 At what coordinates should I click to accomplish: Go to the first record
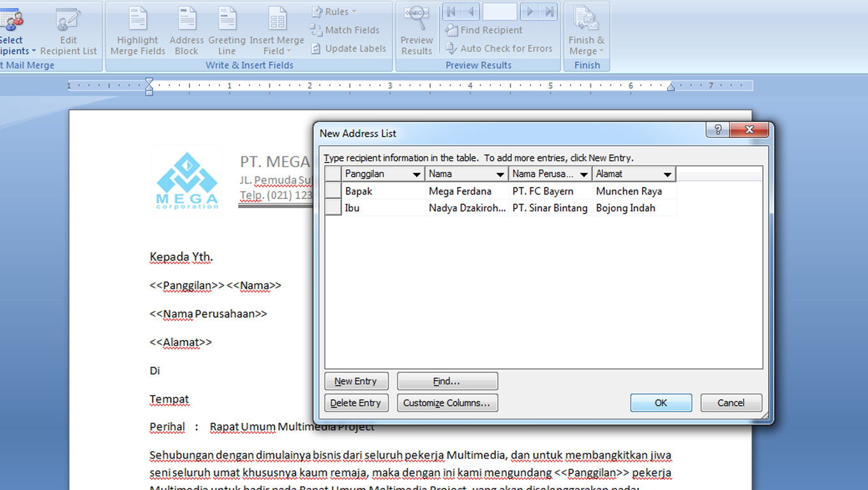coord(451,11)
